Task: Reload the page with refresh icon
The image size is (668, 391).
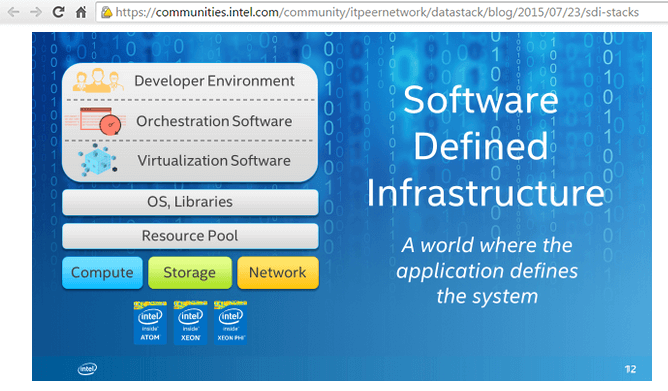Action: (58, 12)
